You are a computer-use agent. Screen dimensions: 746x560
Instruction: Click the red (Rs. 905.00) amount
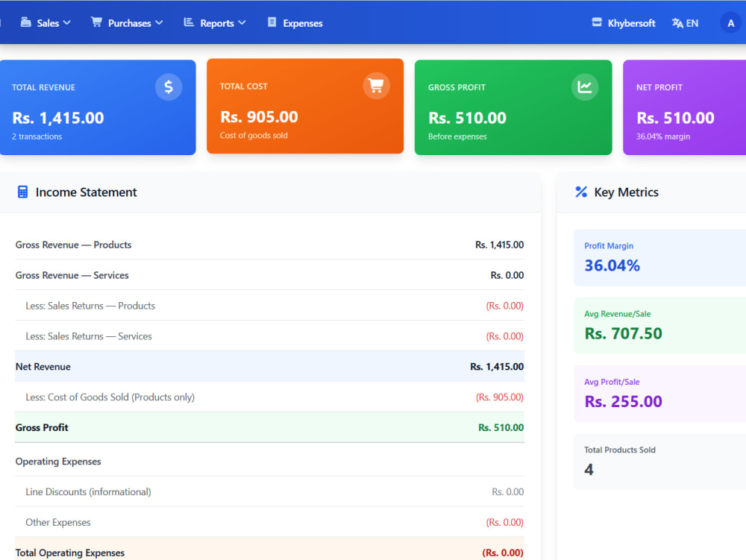pos(500,397)
